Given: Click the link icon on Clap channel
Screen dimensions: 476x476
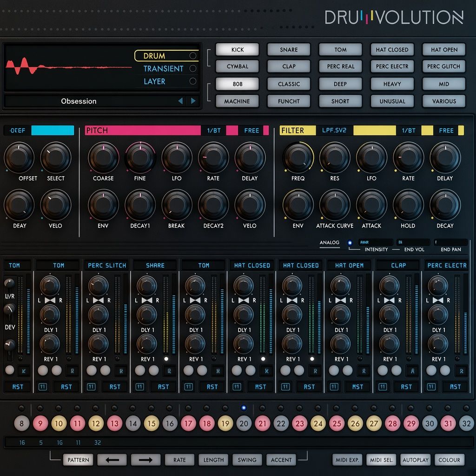Looking at the screenshot, I should coord(383,387).
